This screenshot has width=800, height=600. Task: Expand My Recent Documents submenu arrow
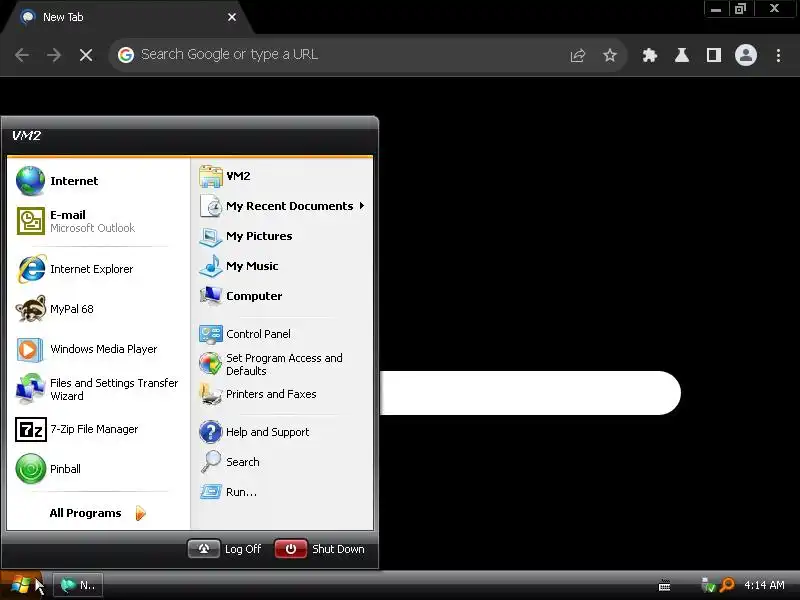pos(362,206)
